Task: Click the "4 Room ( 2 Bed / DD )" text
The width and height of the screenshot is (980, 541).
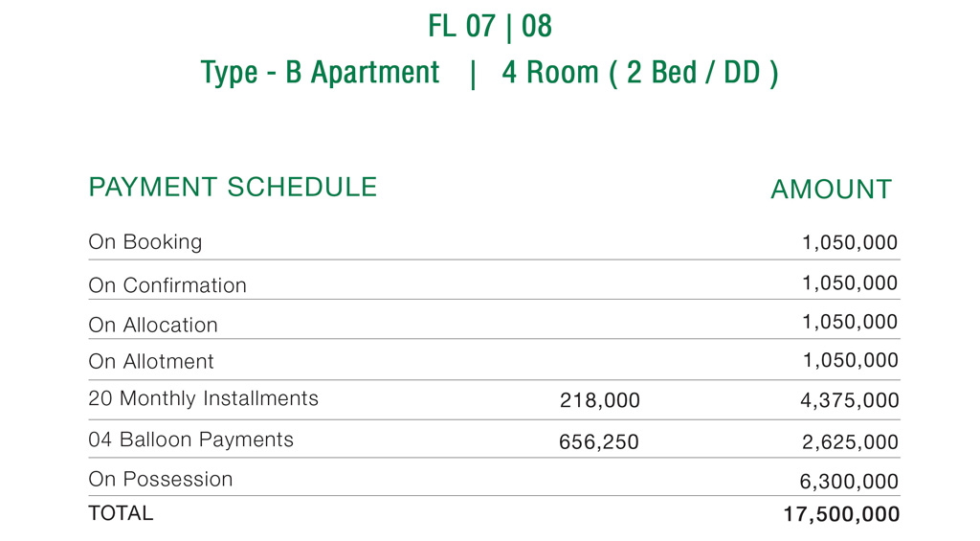Action: 639,73
